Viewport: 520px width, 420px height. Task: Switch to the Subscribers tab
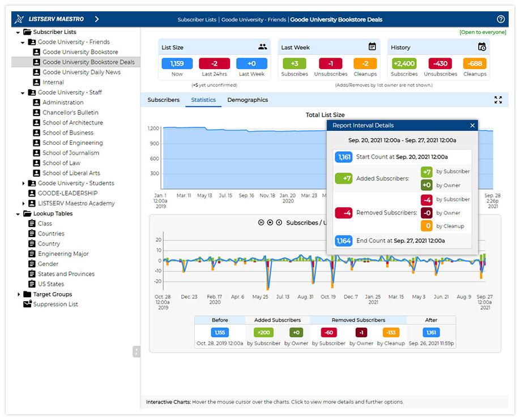click(164, 100)
